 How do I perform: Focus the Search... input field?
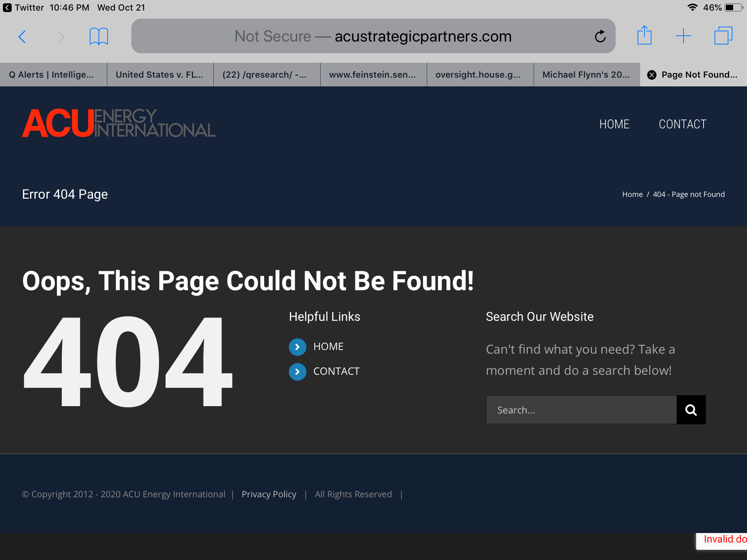(x=581, y=410)
